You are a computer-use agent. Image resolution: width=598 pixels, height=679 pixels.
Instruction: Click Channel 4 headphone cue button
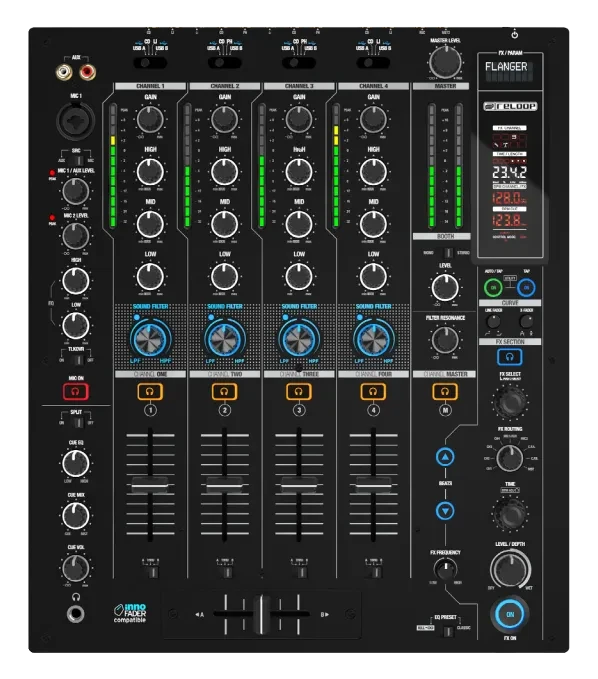coord(373,391)
